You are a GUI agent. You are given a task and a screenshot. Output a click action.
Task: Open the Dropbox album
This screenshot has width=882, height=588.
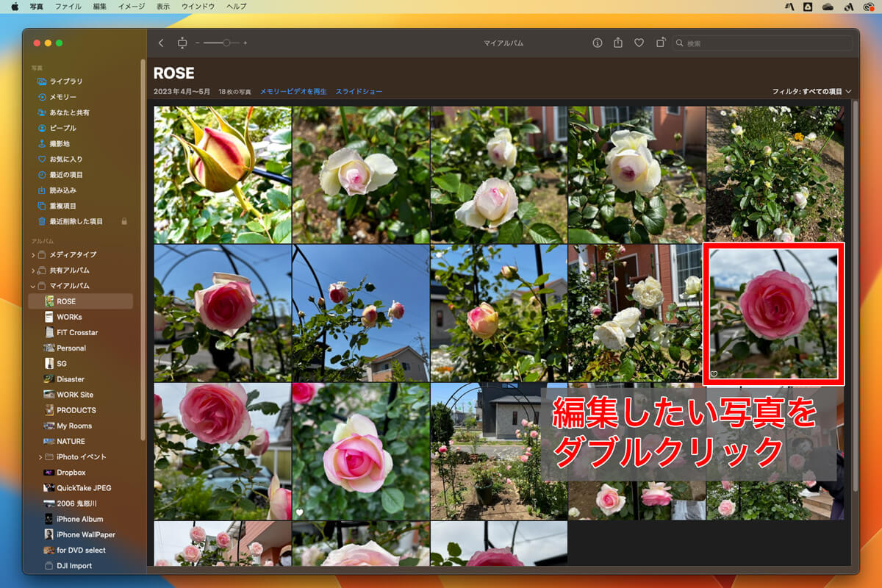(80, 473)
